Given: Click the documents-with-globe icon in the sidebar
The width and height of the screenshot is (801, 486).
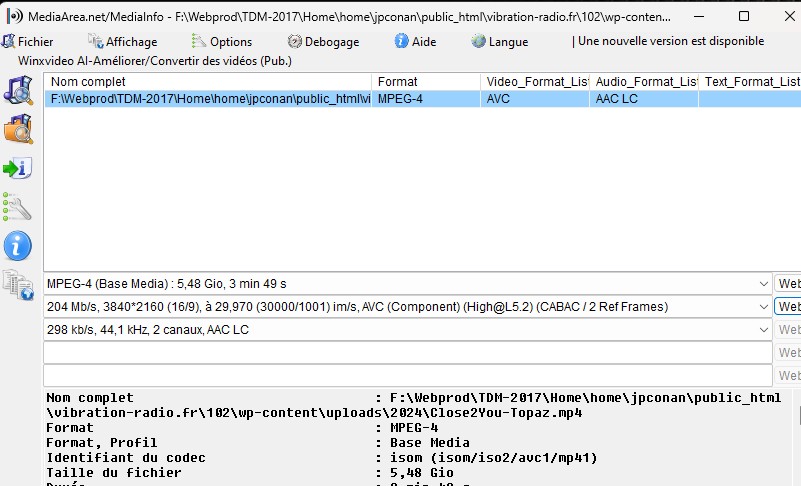Looking at the screenshot, I should pos(18,284).
